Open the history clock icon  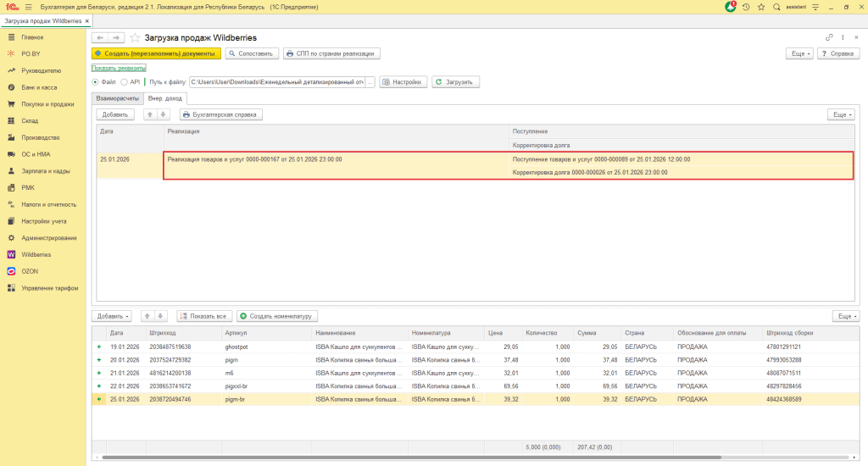(x=746, y=7)
